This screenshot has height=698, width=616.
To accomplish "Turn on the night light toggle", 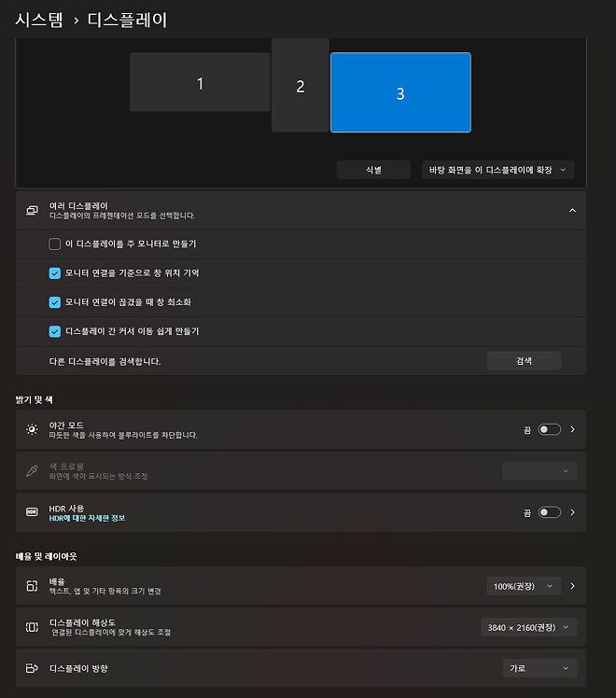I will pos(549,429).
